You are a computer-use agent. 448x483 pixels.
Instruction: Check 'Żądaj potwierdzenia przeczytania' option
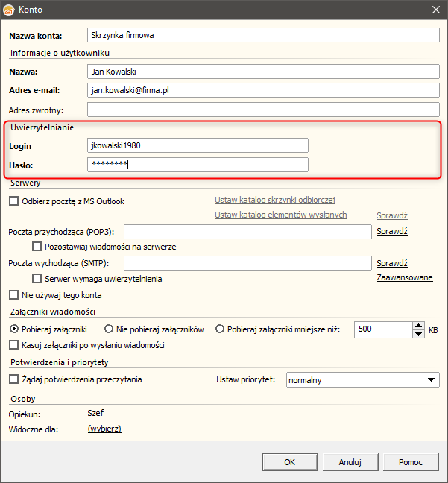click(x=13, y=379)
